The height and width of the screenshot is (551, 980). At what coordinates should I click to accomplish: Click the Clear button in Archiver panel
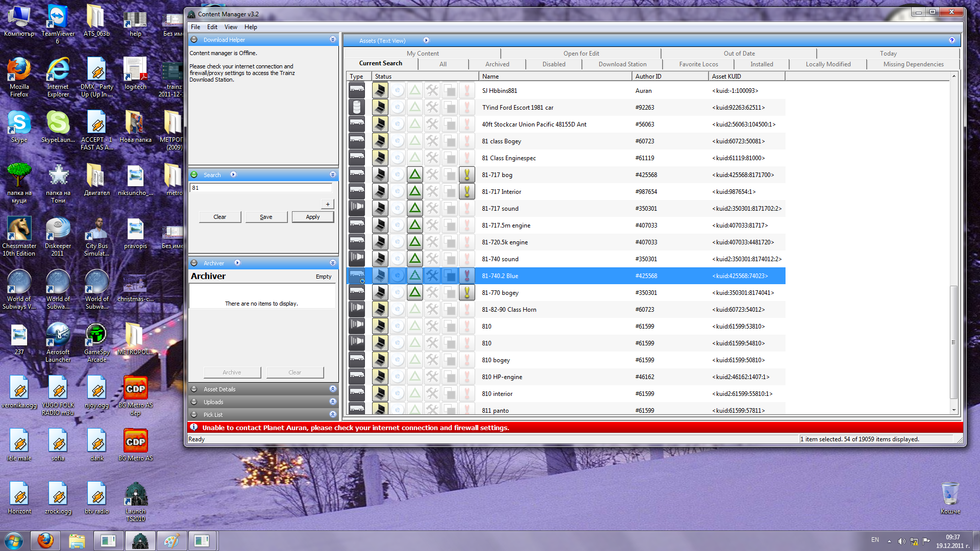(295, 372)
